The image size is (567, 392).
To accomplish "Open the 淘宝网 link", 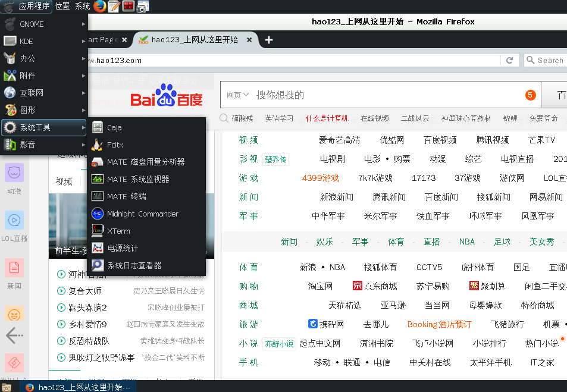I will [320, 286].
